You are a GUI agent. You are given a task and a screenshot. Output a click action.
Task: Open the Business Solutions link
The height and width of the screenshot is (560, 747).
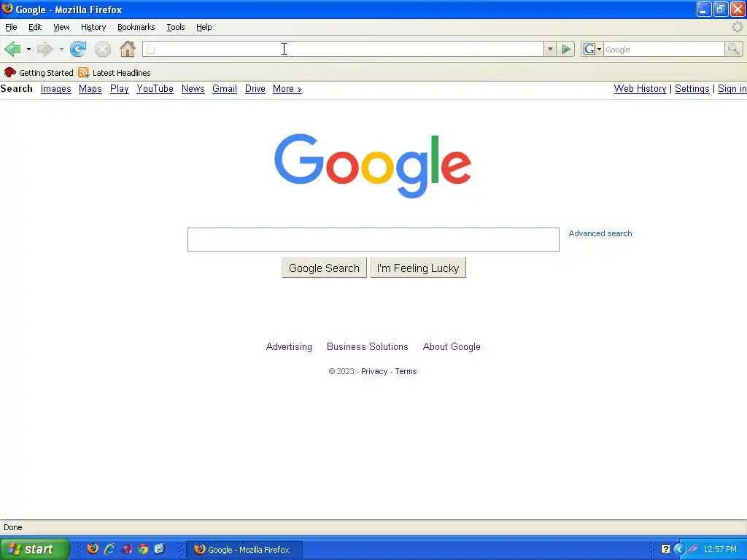click(368, 346)
